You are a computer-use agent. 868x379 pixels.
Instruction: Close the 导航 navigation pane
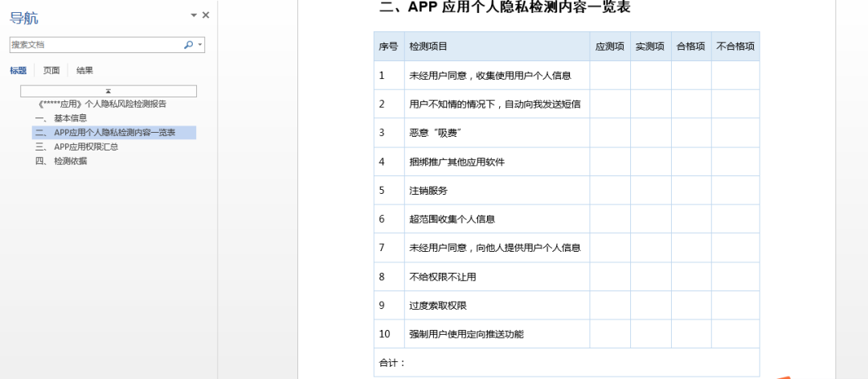pyautogui.click(x=206, y=15)
